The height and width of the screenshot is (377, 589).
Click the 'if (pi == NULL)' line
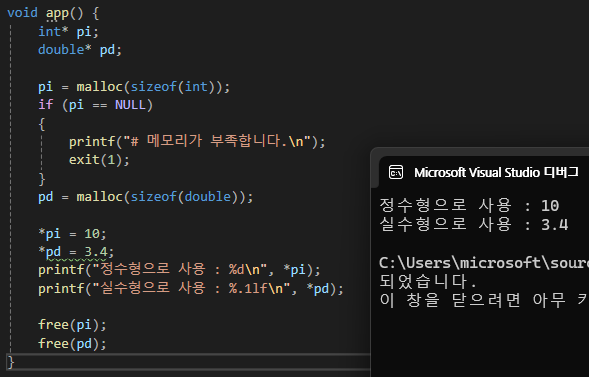tap(95, 105)
